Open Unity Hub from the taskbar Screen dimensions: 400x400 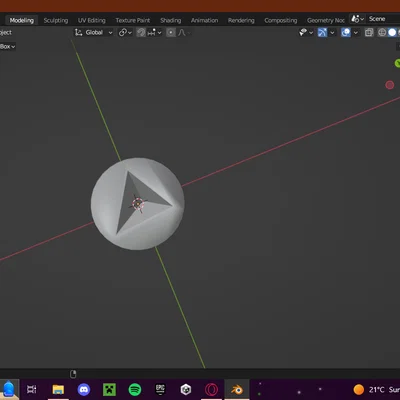pyautogui.click(x=186, y=389)
